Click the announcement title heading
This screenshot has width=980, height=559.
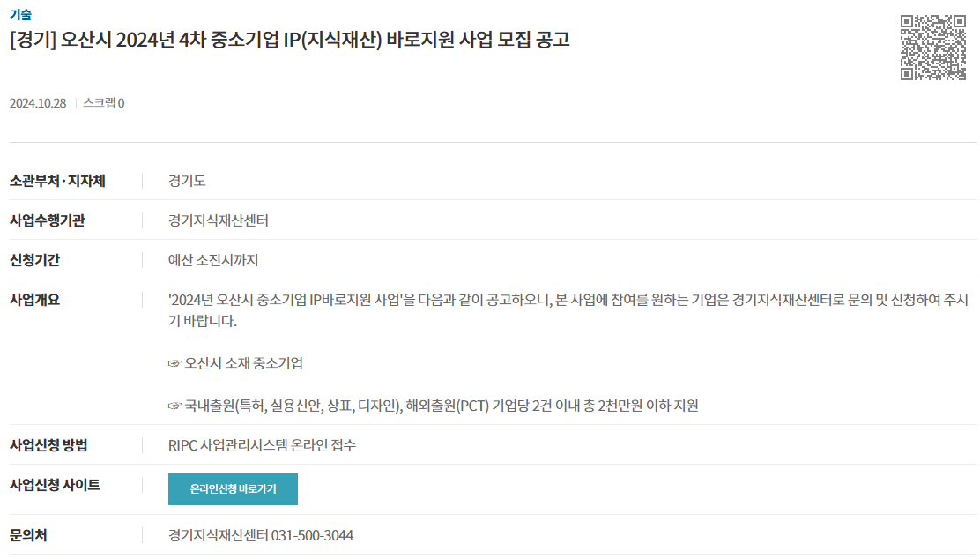[x=289, y=40]
